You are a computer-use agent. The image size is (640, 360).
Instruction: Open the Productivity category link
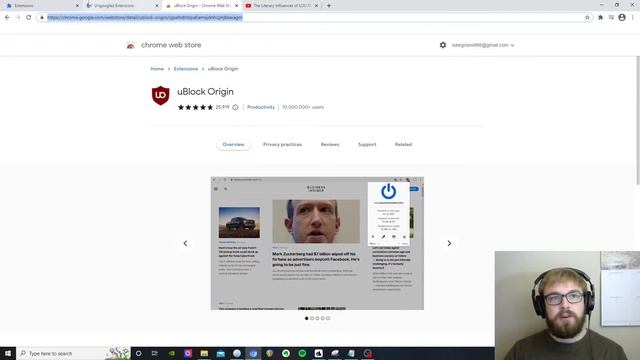[x=261, y=107]
